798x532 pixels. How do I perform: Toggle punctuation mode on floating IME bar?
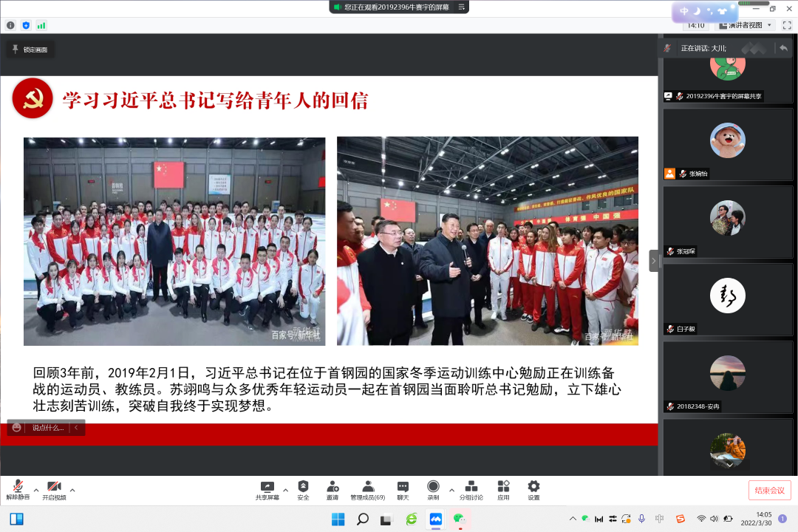pyautogui.click(x=710, y=11)
